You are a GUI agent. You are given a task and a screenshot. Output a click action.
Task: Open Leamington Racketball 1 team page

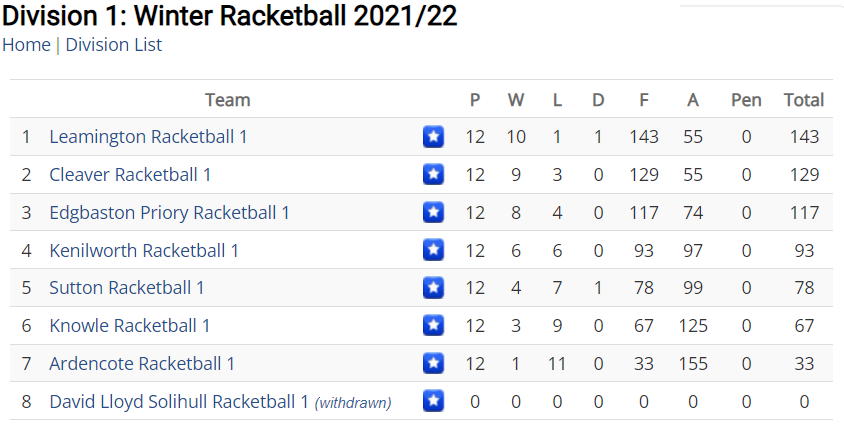coord(148,137)
